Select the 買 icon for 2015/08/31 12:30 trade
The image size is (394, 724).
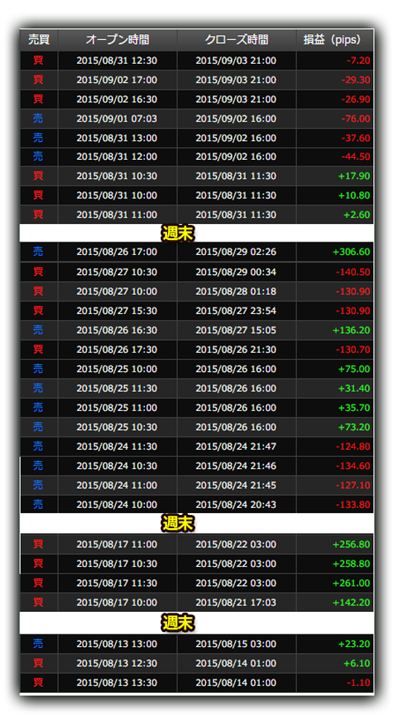coord(38,60)
